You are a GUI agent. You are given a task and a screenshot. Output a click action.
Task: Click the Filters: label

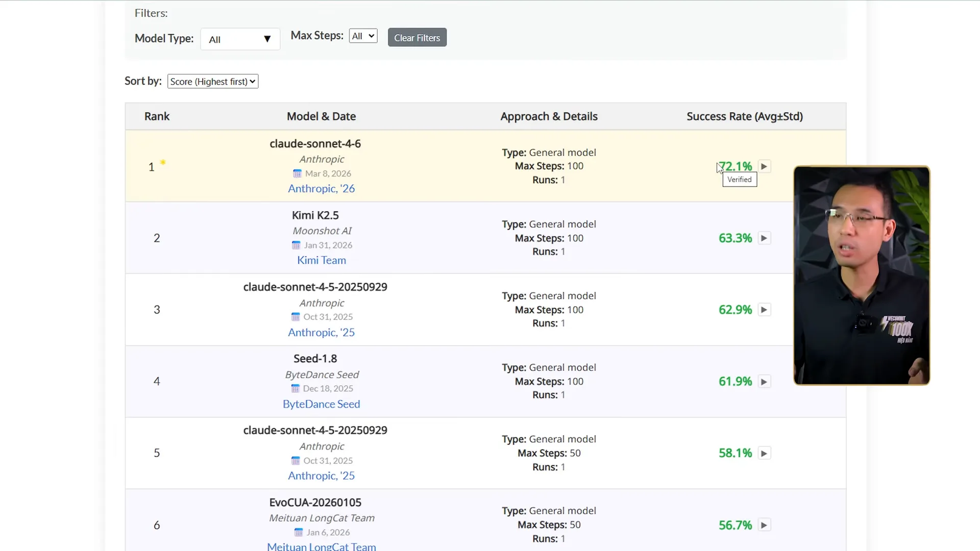(151, 13)
